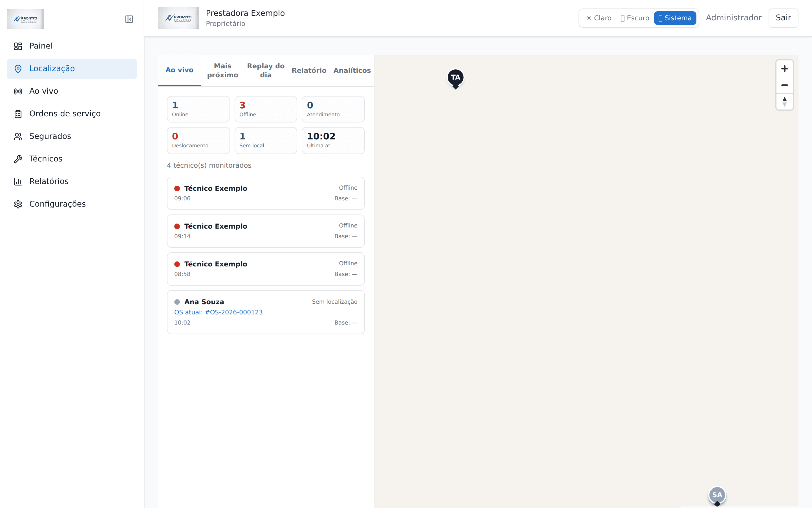812x508 pixels.
Task: Navigate to Configurações in sidebar
Action: click(x=72, y=204)
